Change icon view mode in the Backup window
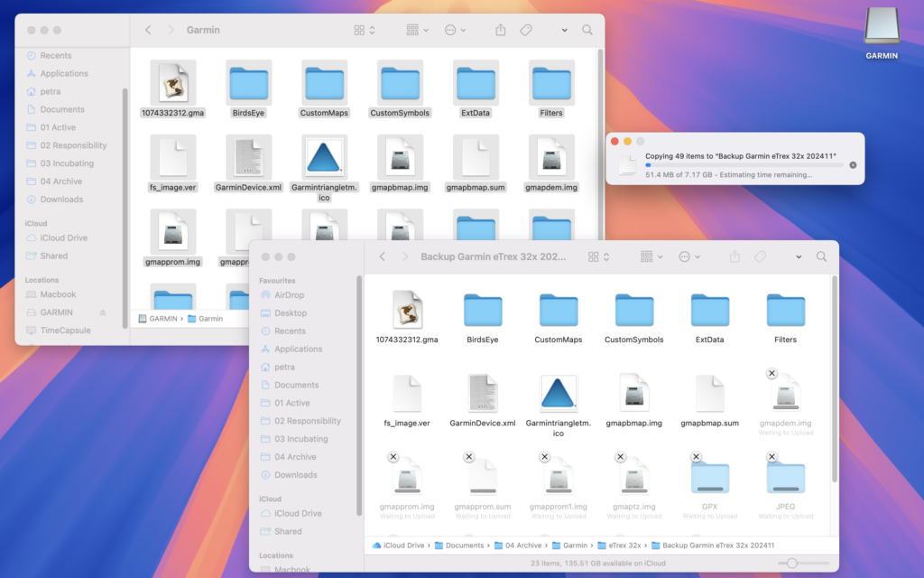Screen dimensions: 924x578 point(598,256)
